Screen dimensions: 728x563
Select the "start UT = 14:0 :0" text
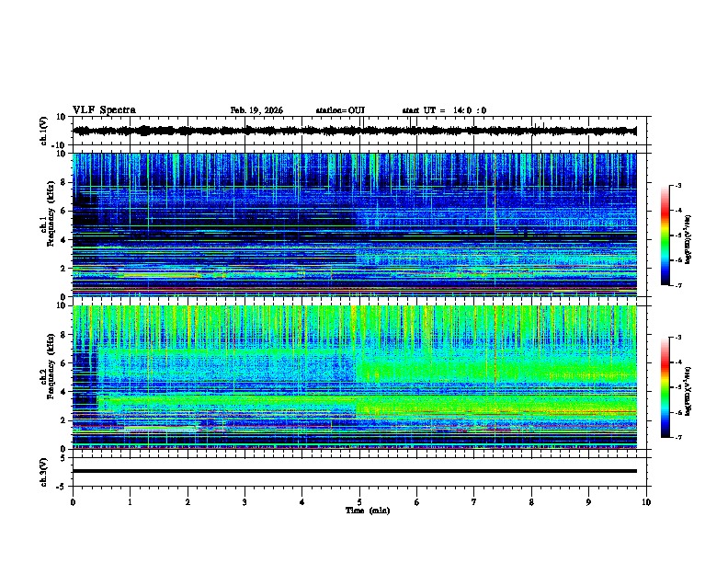click(444, 110)
